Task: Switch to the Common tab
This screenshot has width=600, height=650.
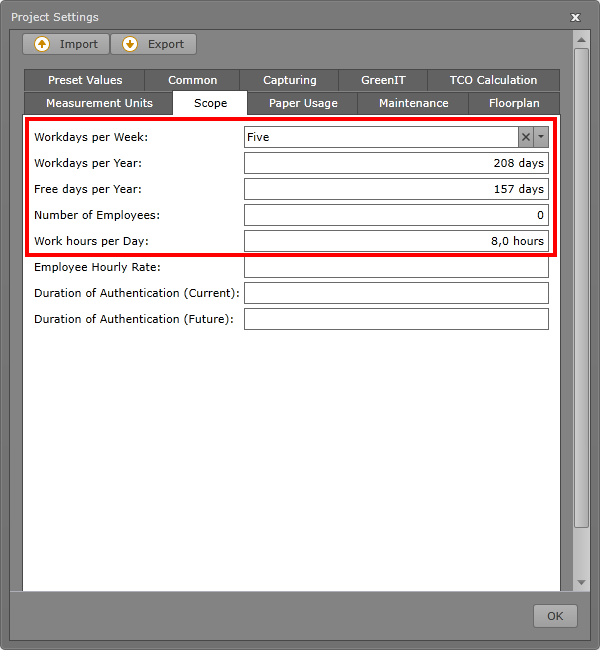Action: tap(192, 80)
